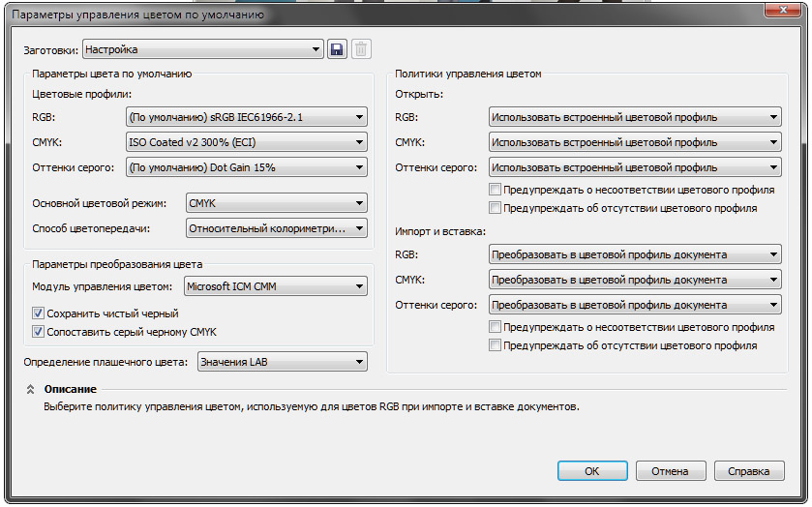Click the description text starting with Выберите политику
Viewport: 812px width, 507px height.
pos(312,407)
